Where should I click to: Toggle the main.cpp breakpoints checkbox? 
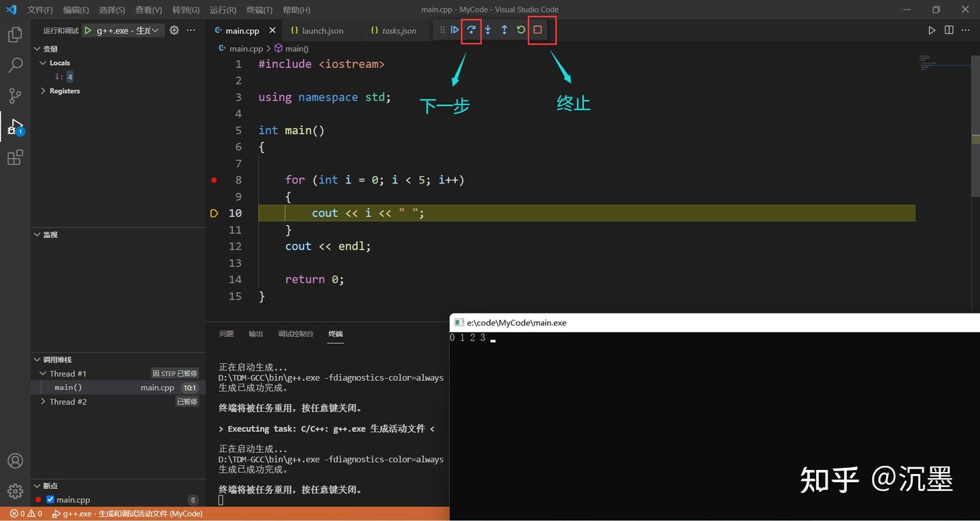pyautogui.click(x=50, y=499)
